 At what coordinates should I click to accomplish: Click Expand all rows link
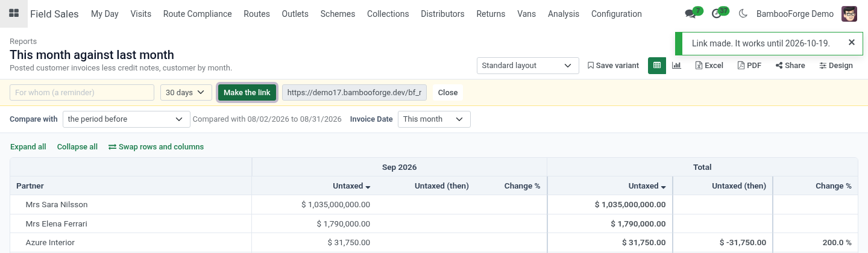(28, 147)
